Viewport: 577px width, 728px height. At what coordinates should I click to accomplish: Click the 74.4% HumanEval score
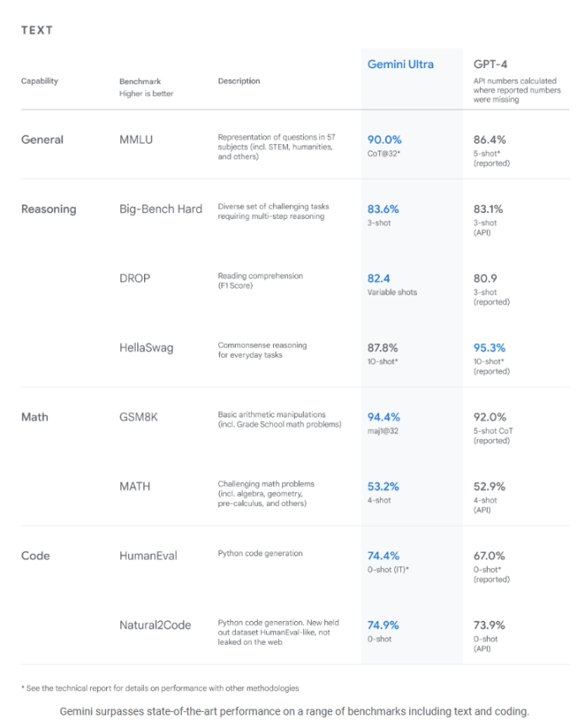(x=384, y=555)
